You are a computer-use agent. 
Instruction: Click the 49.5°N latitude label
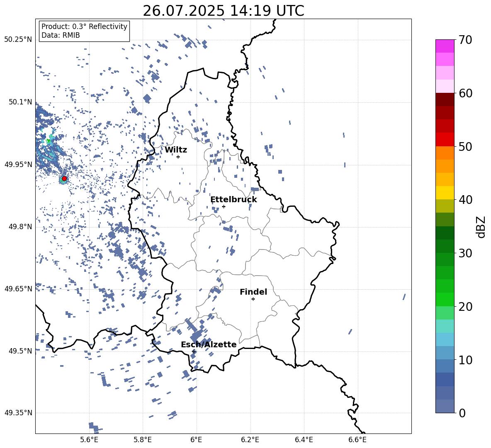[x=21, y=351]
